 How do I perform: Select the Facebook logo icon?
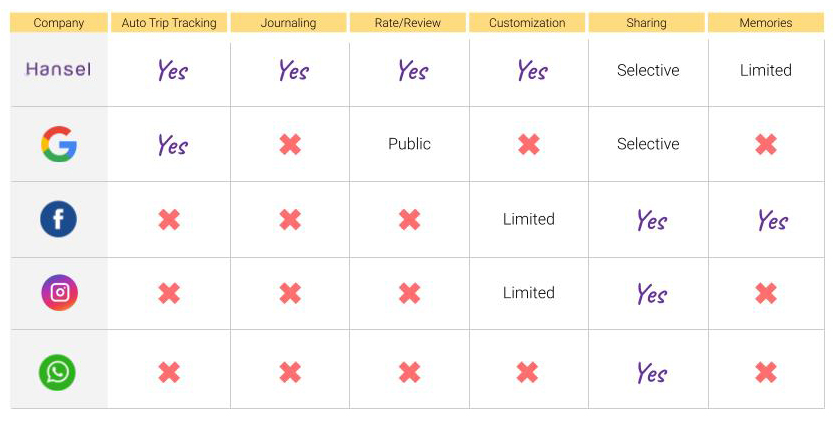[x=59, y=219]
